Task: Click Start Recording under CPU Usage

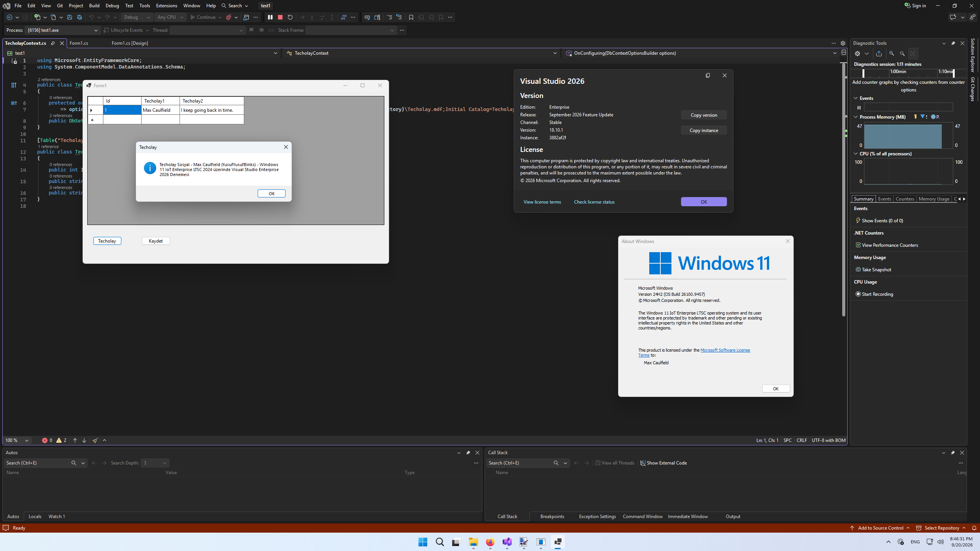Action: (874, 294)
